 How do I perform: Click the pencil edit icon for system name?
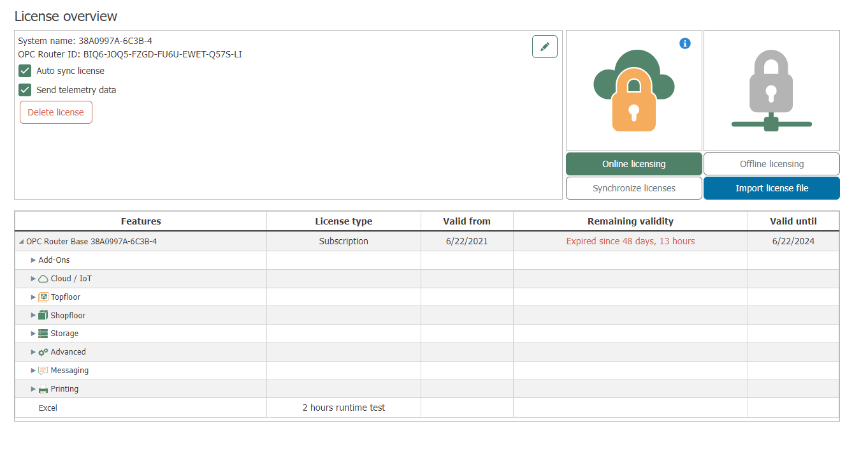tap(545, 47)
